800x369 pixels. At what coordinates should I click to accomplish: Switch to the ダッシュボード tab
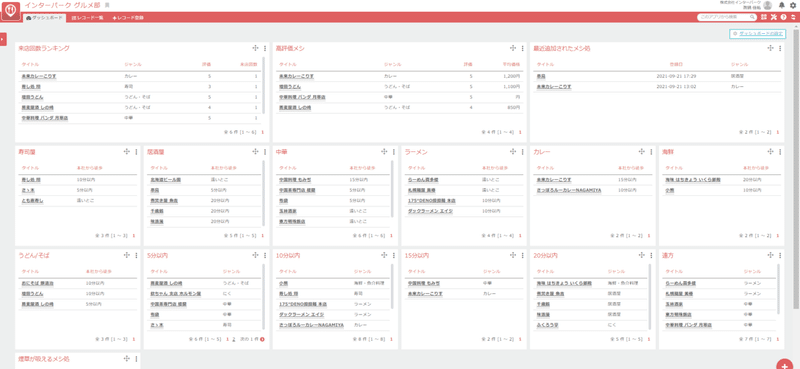(44, 18)
